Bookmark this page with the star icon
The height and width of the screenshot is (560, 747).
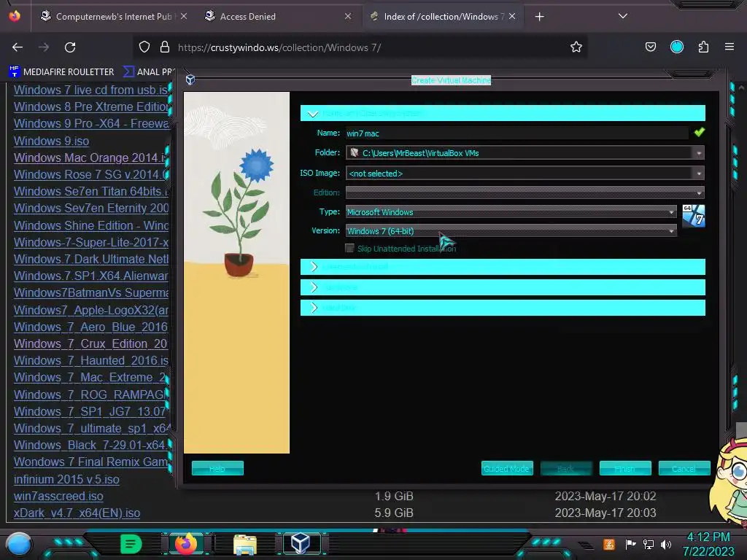pyautogui.click(x=576, y=47)
